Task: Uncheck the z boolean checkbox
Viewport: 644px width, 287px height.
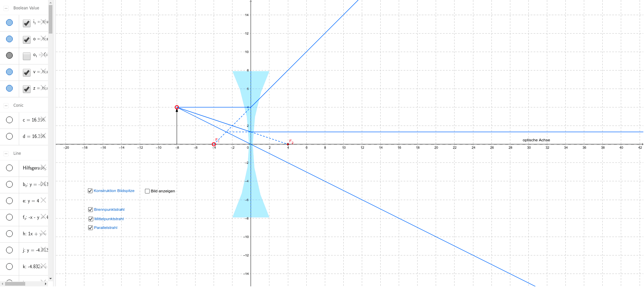Action: pyautogui.click(x=27, y=89)
